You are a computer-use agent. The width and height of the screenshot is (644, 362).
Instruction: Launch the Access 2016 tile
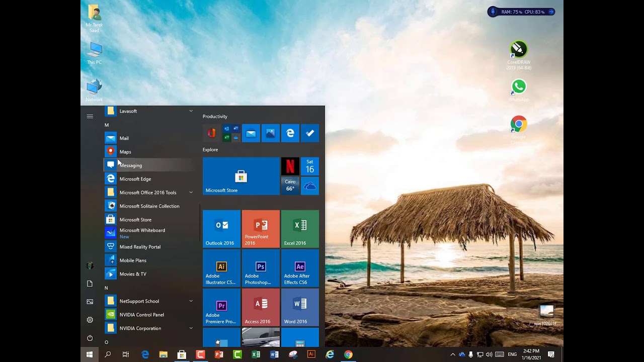[x=261, y=307]
